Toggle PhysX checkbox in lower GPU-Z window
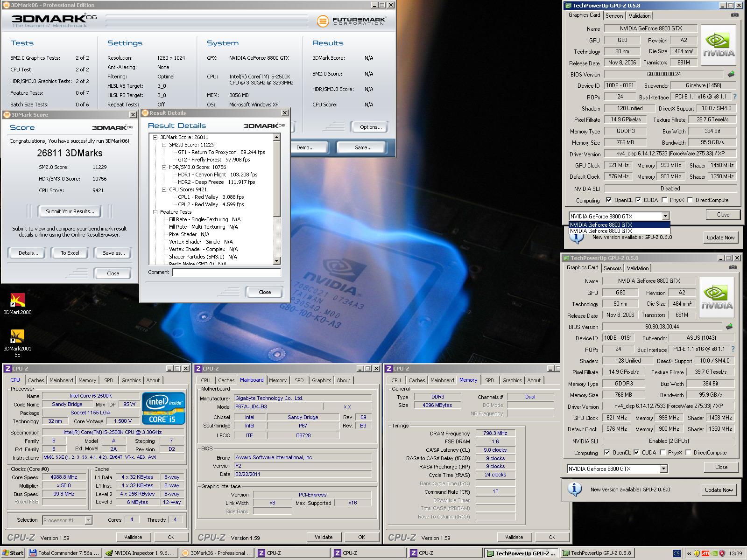 click(x=662, y=452)
